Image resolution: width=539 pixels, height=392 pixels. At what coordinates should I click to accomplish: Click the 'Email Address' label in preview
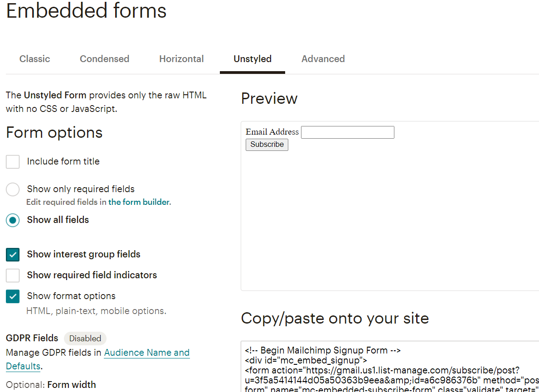pos(272,132)
